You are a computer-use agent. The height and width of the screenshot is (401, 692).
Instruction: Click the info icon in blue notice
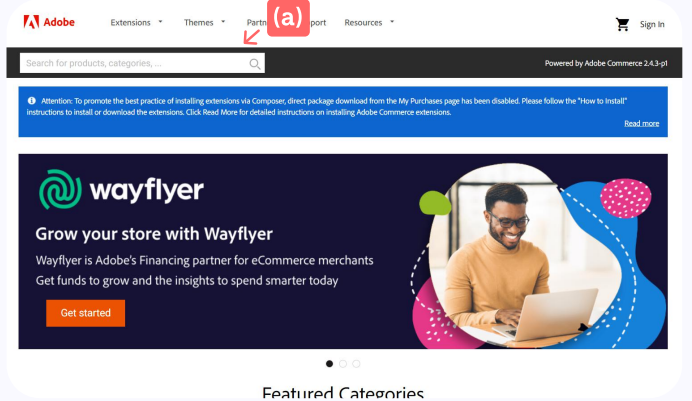tap(31, 101)
